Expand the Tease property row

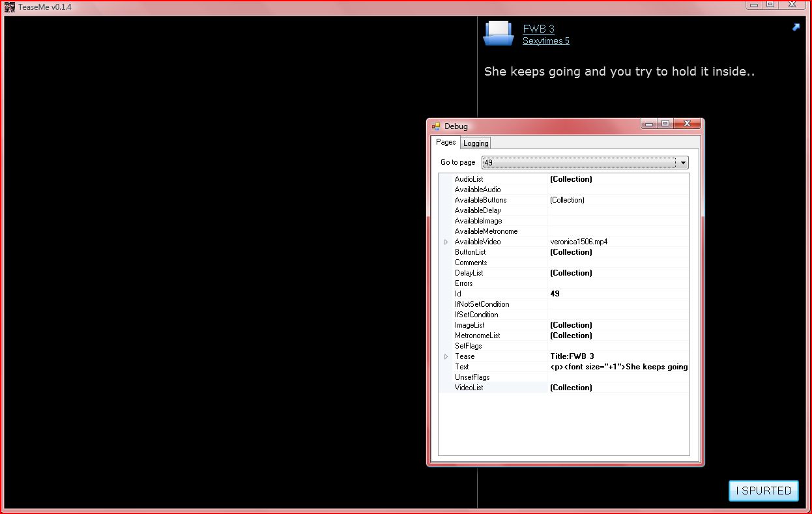tap(446, 356)
